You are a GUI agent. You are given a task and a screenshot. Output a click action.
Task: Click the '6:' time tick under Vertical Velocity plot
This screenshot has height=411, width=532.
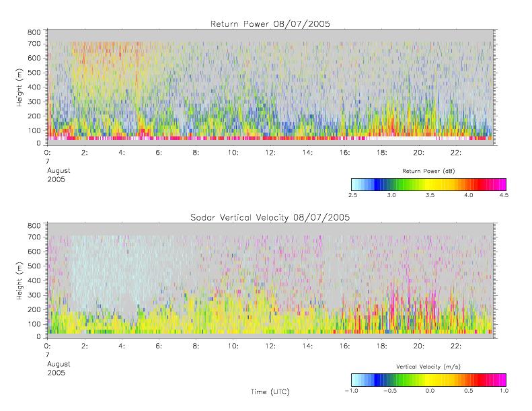159,346
